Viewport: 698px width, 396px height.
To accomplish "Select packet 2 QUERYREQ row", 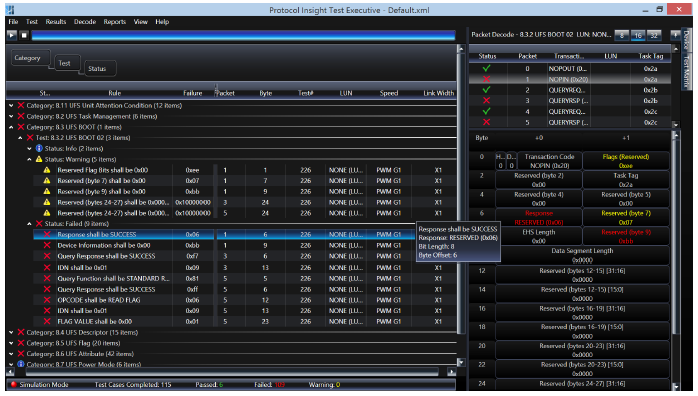I will click(x=570, y=90).
